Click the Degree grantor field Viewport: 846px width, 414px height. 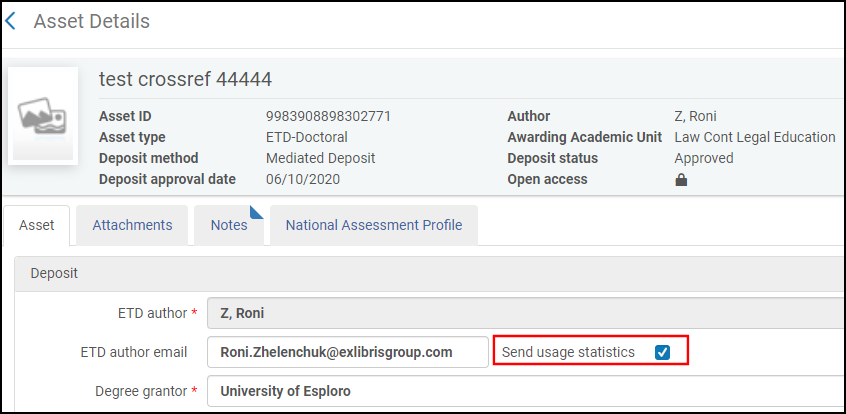coord(520,391)
